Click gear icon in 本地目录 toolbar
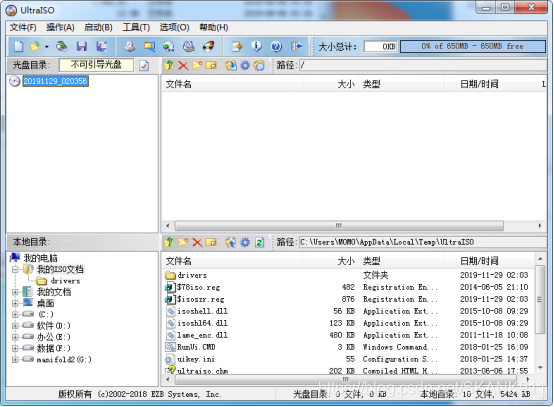Screen dimensions: 554x407 coord(245,242)
